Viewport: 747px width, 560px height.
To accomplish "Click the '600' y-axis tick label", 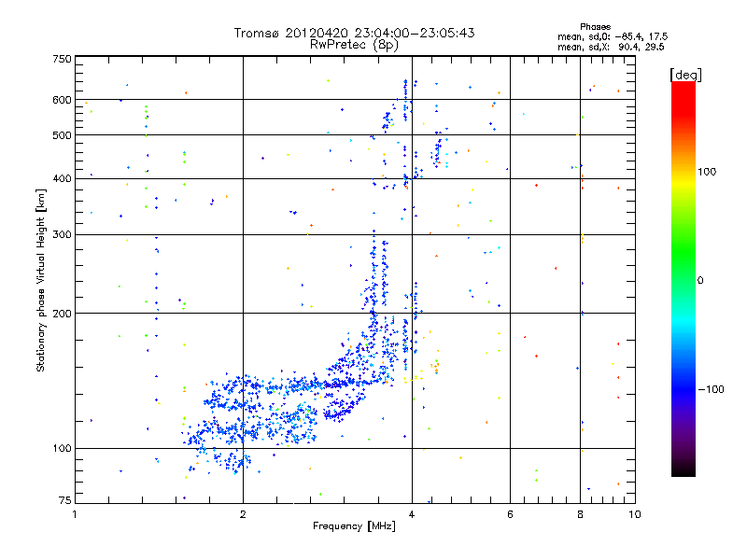I will 62,100.
